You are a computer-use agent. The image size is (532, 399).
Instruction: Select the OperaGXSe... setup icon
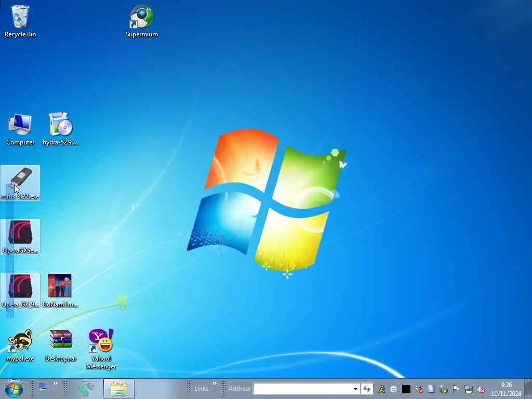20,237
